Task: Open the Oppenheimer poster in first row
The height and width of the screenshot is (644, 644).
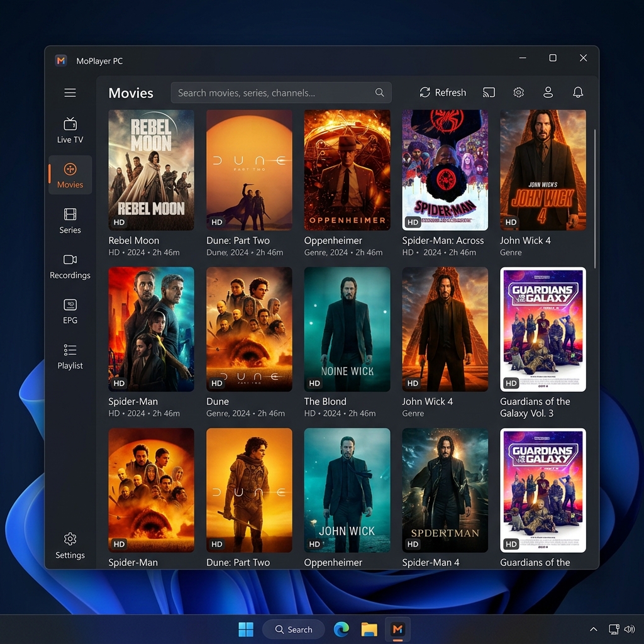Action: pyautogui.click(x=347, y=170)
